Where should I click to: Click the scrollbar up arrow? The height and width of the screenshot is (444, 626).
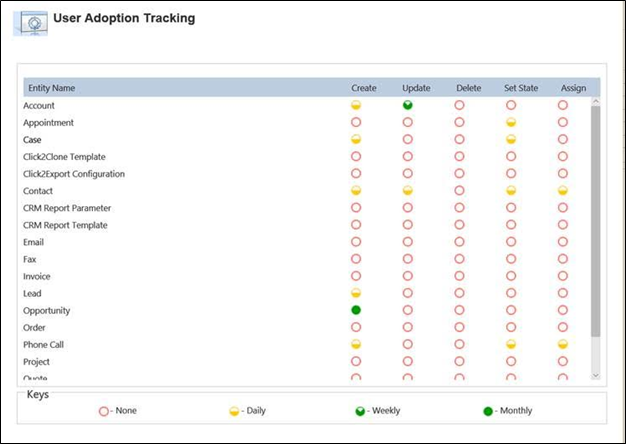(596, 102)
